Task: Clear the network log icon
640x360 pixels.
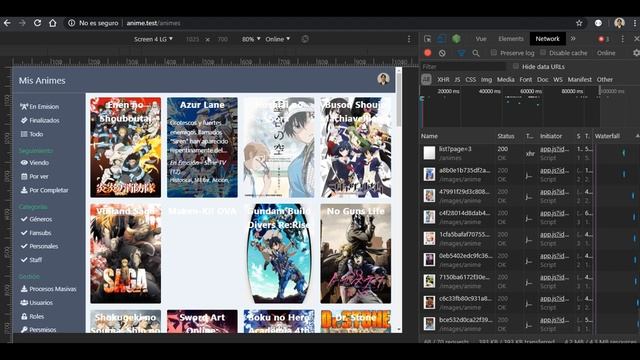Action: click(442, 53)
